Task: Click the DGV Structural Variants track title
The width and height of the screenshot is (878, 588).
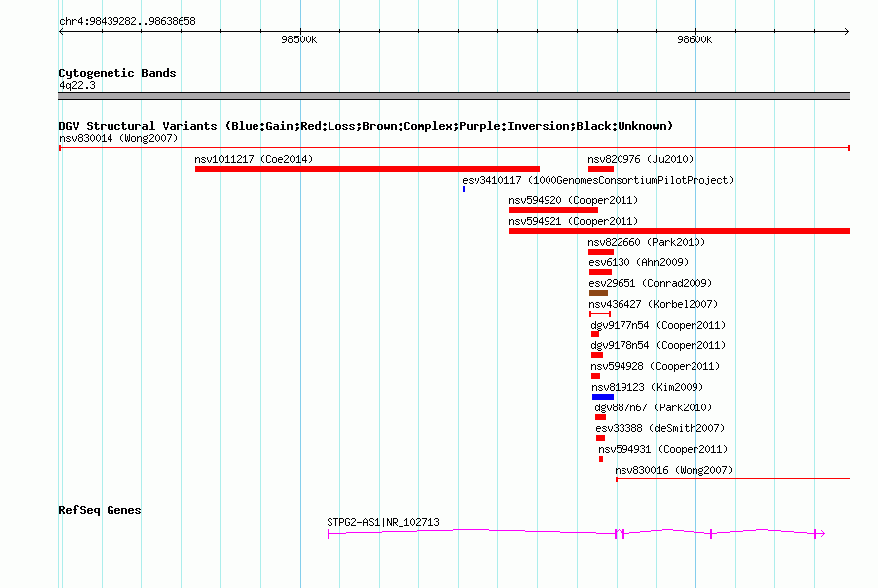Action: tap(365, 126)
